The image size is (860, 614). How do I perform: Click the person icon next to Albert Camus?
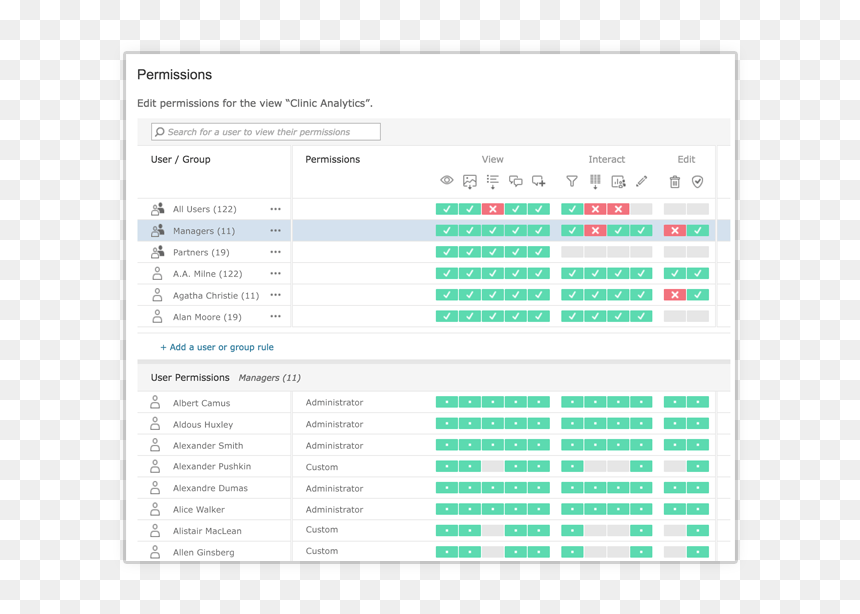tap(155, 402)
